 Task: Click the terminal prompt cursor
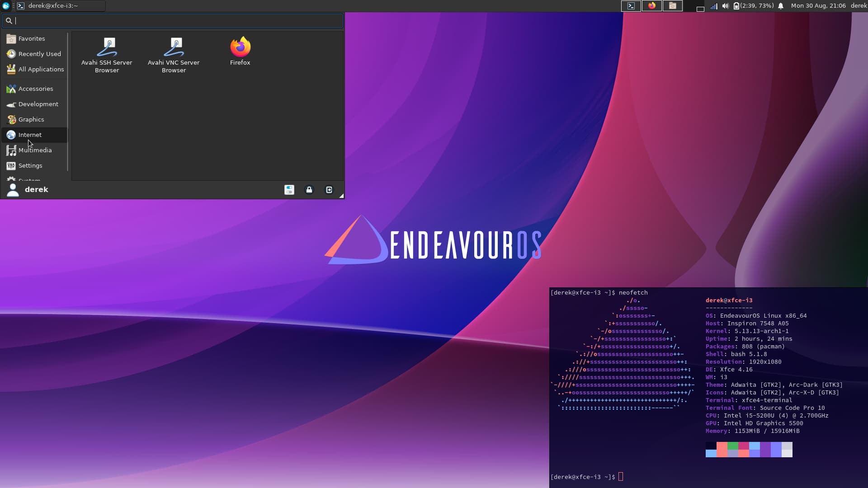621,477
